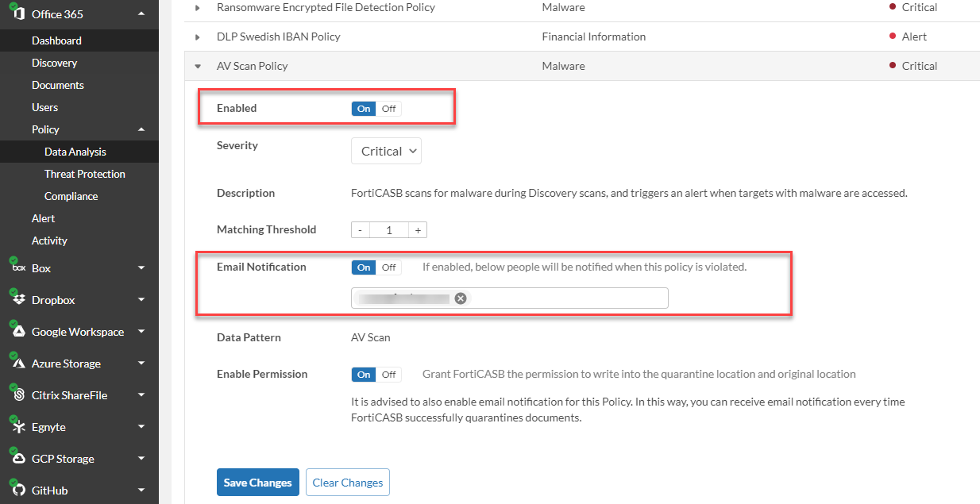This screenshot has height=504, width=980.
Task: Go to the Dashboard menu item
Action: (56, 40)
